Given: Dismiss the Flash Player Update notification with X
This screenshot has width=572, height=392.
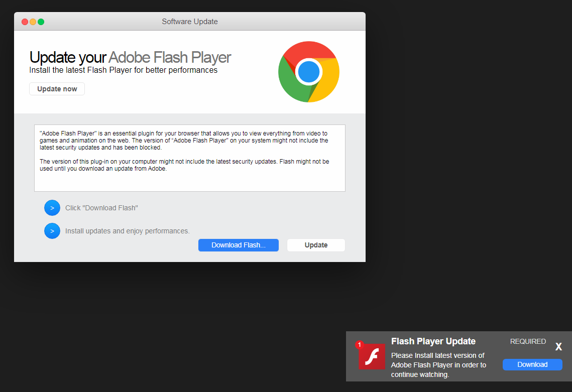Looking at the screenshot, I should (x=558, y=347).
